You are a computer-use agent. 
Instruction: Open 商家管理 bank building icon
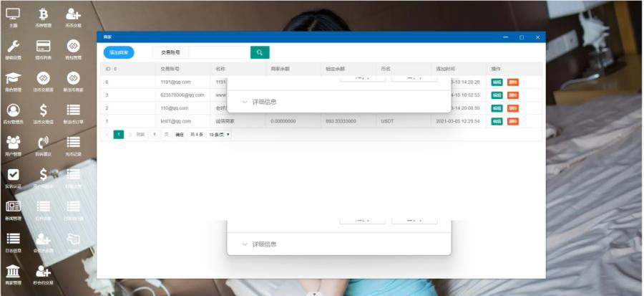tap(13, 271)
